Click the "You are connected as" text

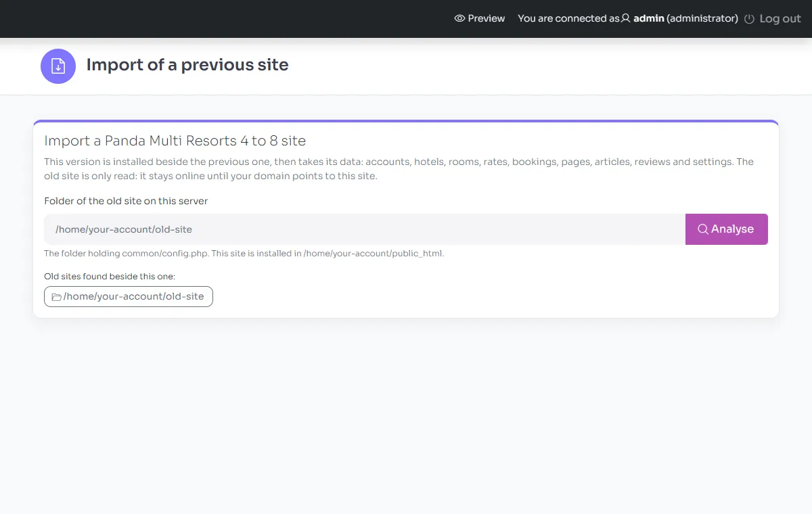tap(568, 19)
